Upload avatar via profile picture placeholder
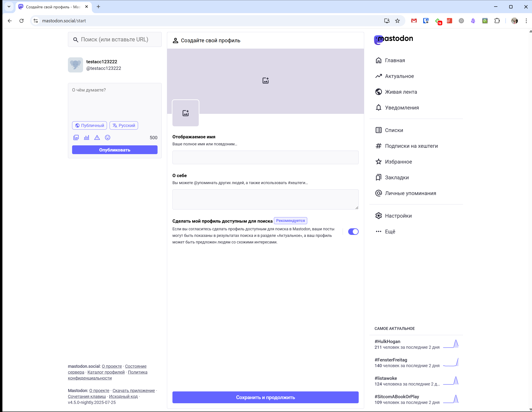 tap(185, 113)
